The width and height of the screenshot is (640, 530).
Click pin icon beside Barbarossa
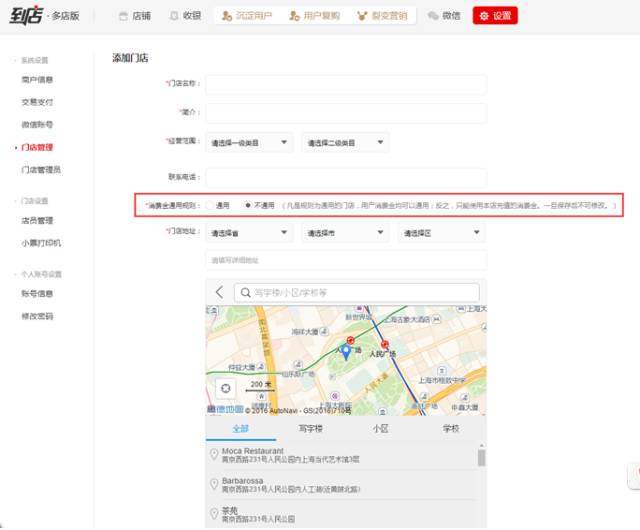pyautogui.click(x=213, y=484)
